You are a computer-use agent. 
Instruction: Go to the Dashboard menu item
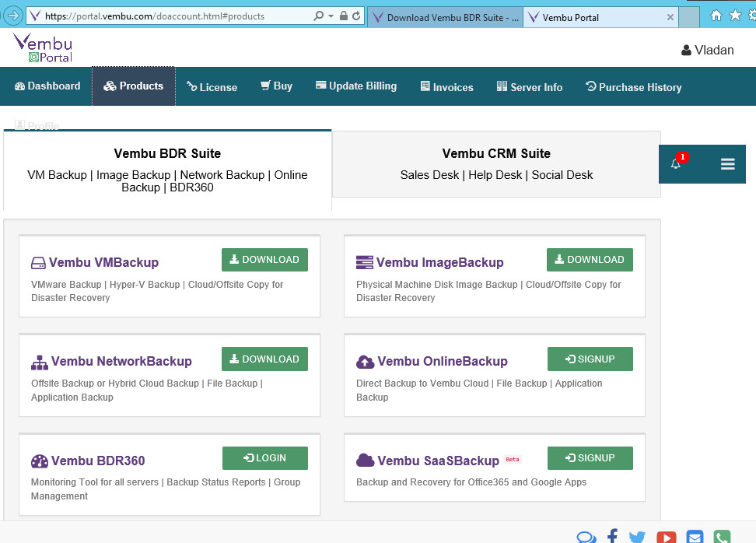pos(47,86)
